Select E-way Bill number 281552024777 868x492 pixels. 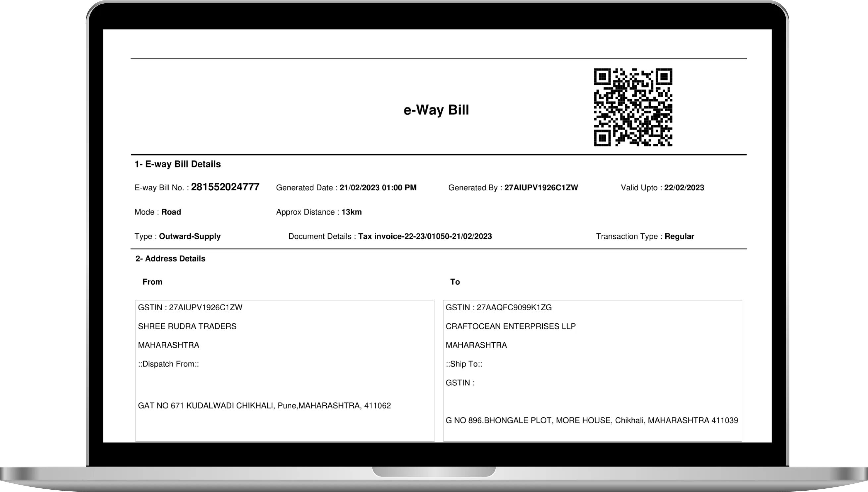coord(225,187)
